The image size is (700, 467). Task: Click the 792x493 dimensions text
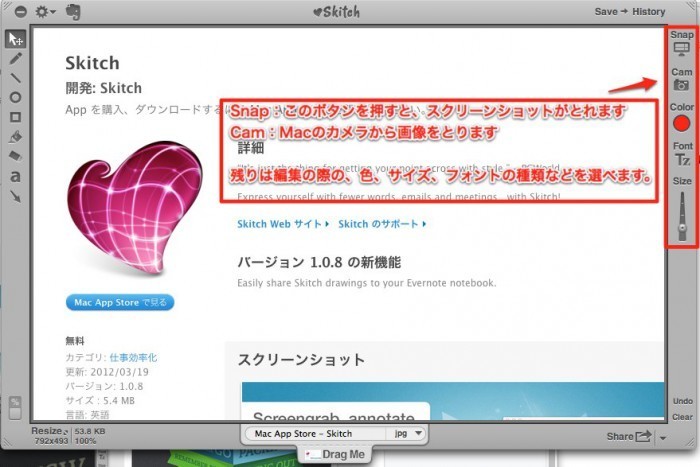click(51, 441)
